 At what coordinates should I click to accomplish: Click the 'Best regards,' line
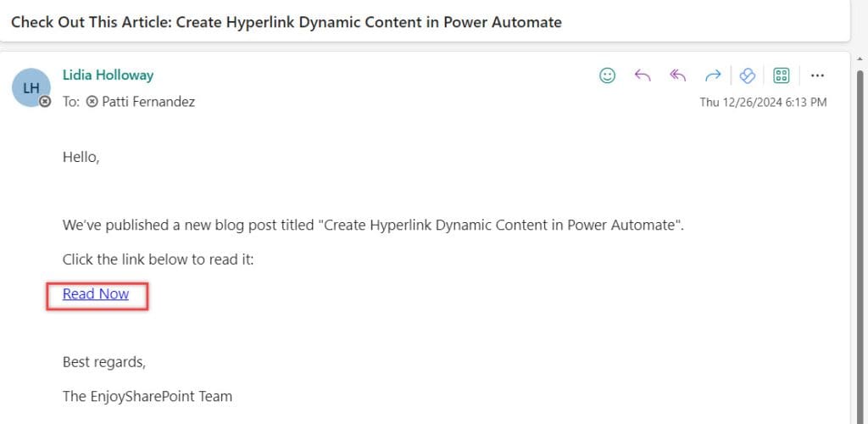(104, 363)
